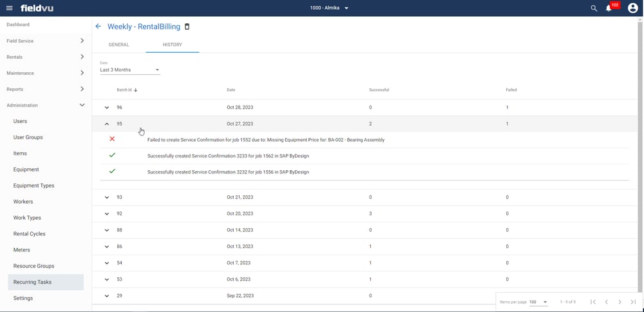
Task: Expand Rentals sidebar section
Action: [x=45, y=57]
